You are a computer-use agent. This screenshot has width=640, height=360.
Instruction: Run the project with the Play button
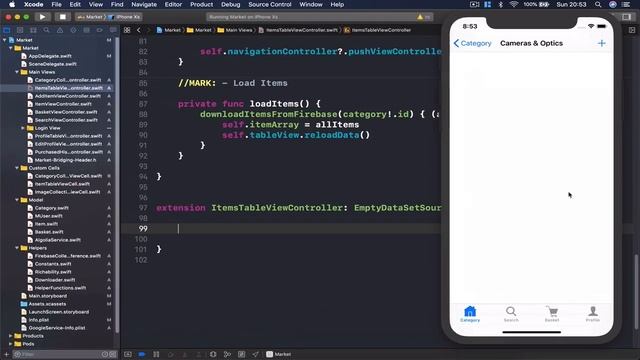(42, 17)
